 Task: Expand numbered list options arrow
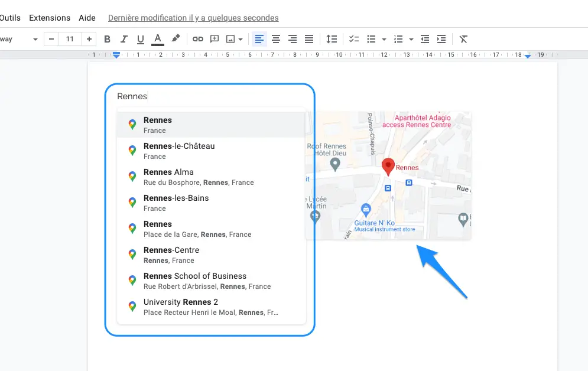(x=411, y=40)
